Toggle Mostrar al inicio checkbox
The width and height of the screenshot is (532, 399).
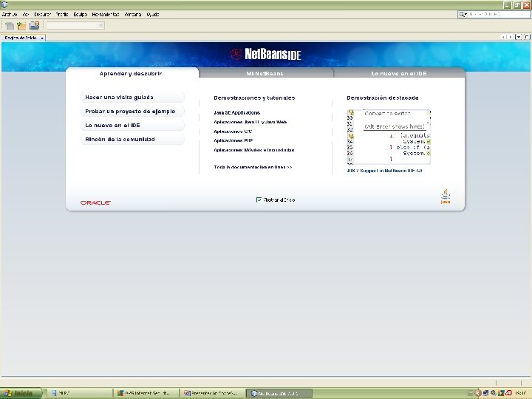[x=259, y=199]
